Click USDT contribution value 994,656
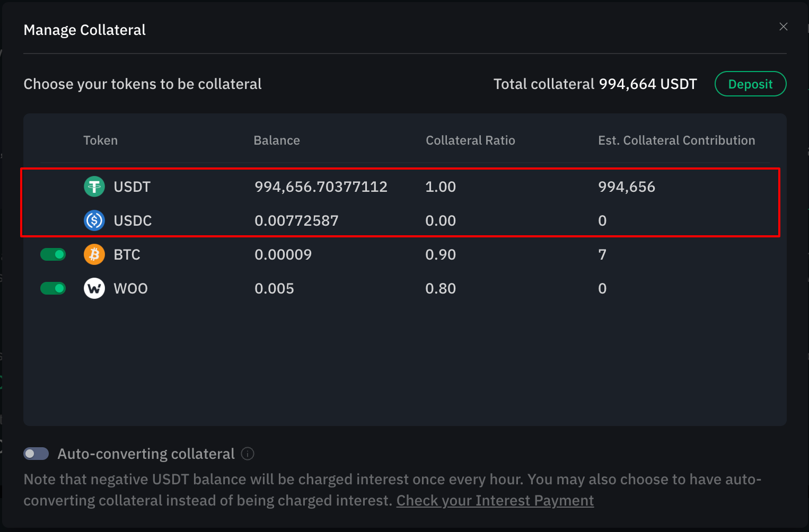Viewport: 809px width, 532px height. (627, 187)
